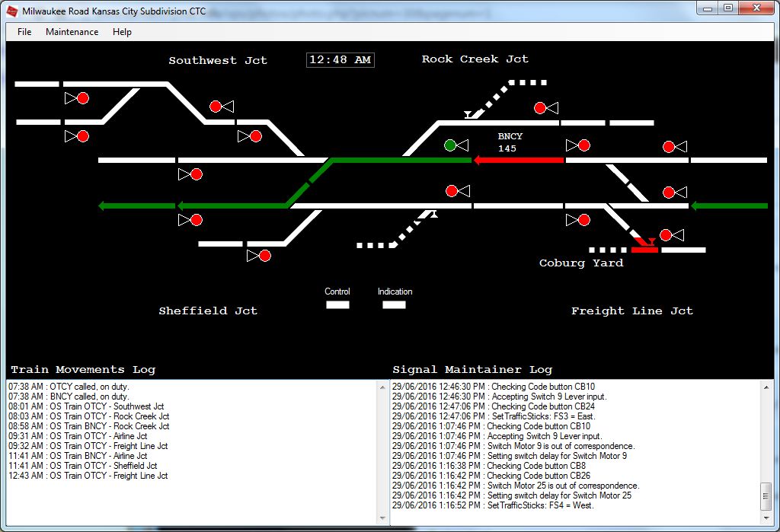Click the red signal directly above Sheffield Jct label

coord(265,256)
